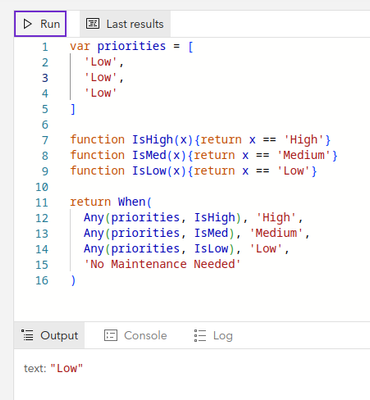Switch to the Log tab
The image size is (370, 400).
[x=213, y=336]
